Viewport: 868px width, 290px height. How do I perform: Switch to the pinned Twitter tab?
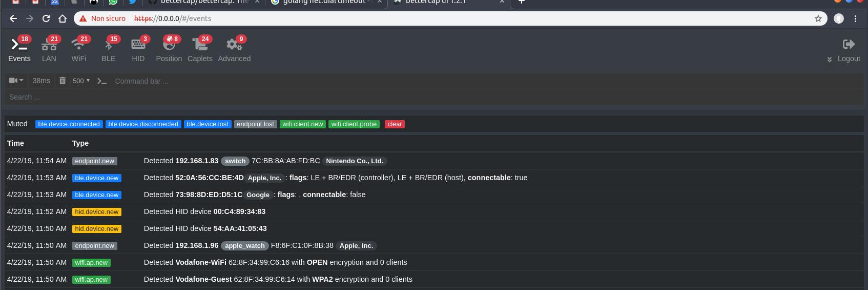coord(132,2)
